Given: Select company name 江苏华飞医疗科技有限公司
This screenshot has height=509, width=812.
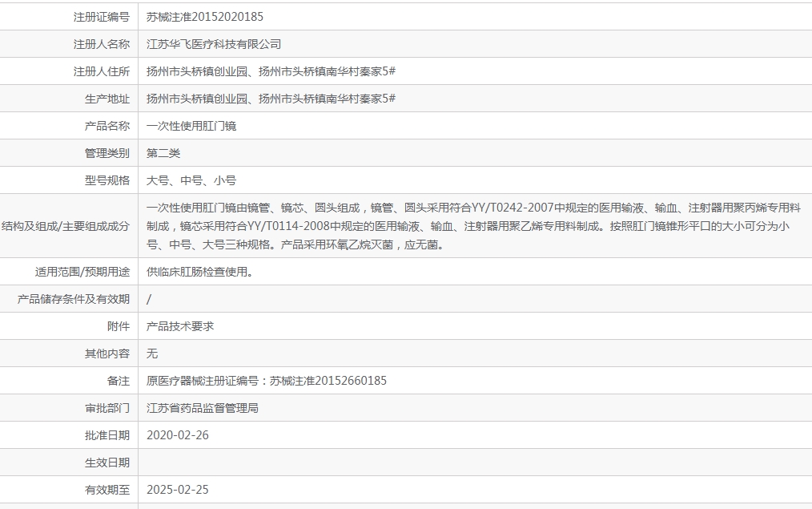Looking at the screenshot, I should pyautogui.click(x=214, y=45).
